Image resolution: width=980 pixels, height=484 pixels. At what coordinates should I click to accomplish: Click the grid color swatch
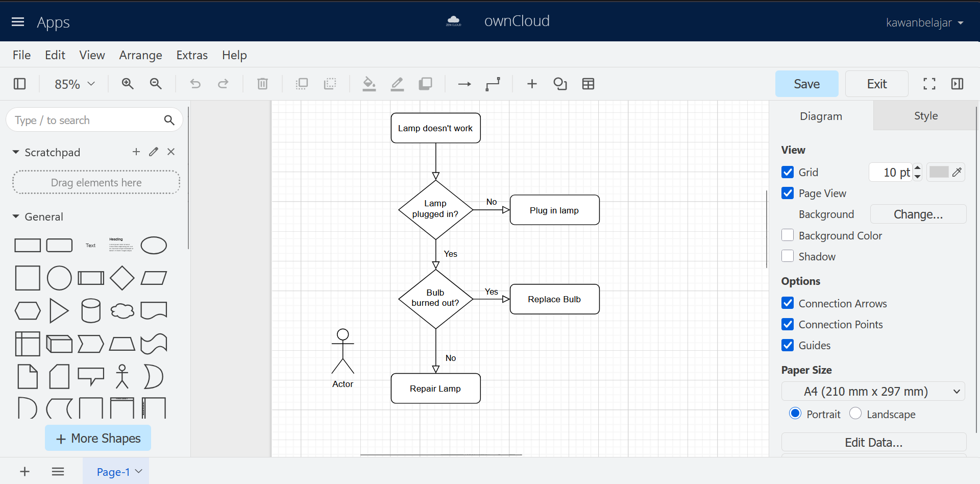[x=939, y=172]
